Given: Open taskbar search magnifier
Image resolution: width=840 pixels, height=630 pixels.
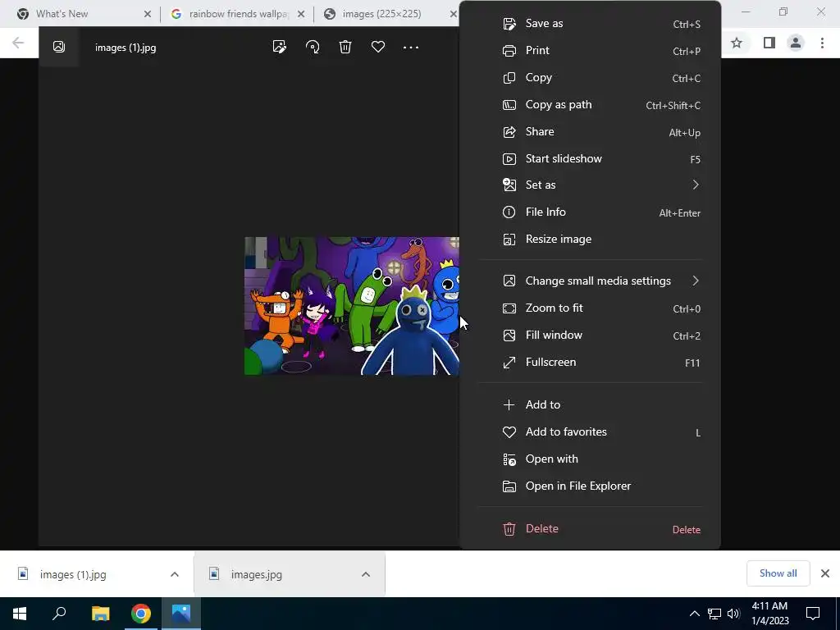Looking at the screenshot, I should (59, 614).
